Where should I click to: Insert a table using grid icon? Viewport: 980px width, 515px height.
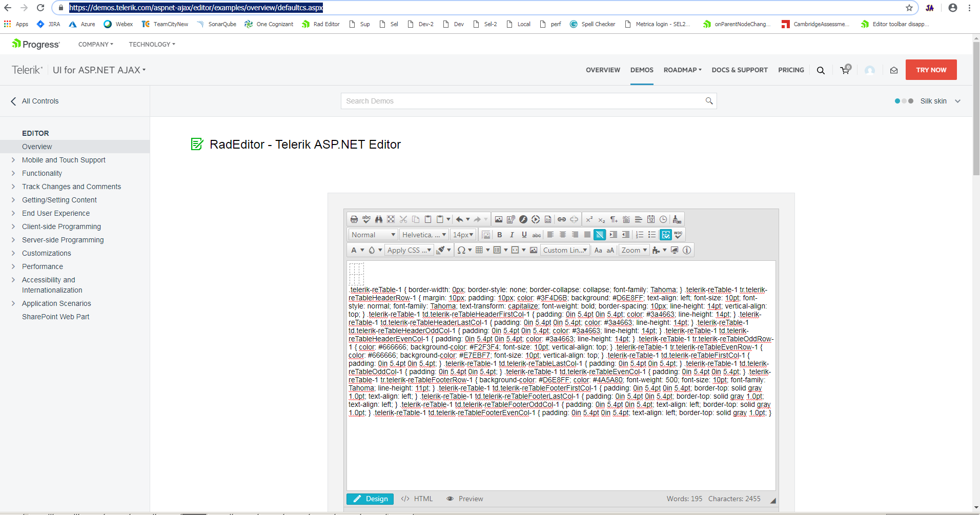[479, 250]
